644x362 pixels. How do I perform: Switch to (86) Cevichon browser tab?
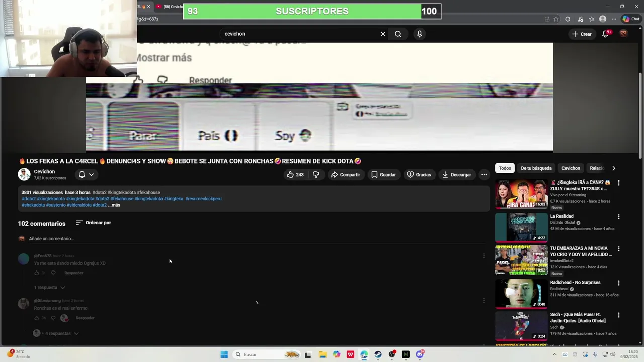point(169,7)
